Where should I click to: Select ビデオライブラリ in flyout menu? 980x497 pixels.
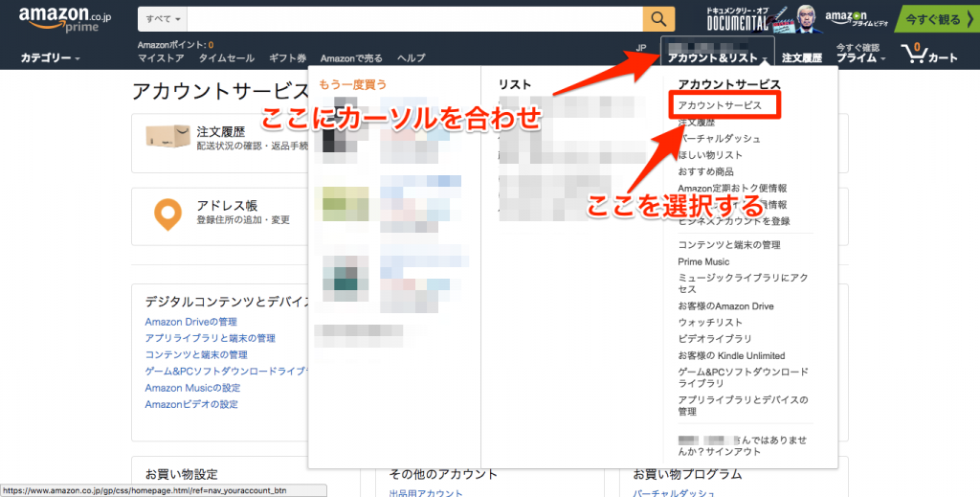tap(715, 339)
